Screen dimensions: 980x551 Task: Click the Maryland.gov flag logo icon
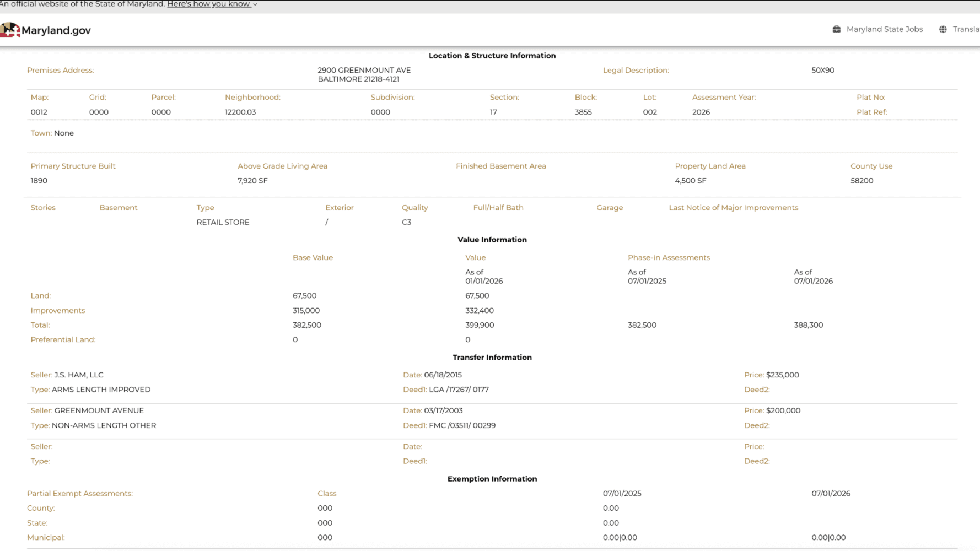tap(10, 30)
